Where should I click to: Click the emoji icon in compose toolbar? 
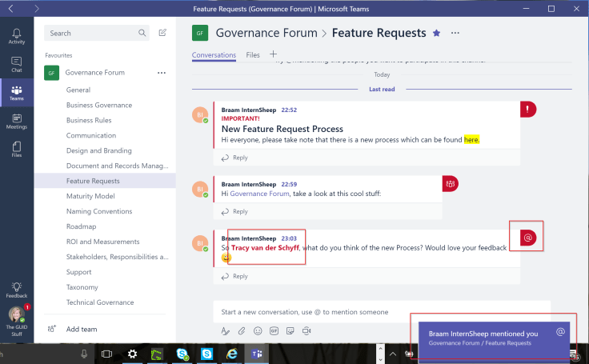coord(257,330)
